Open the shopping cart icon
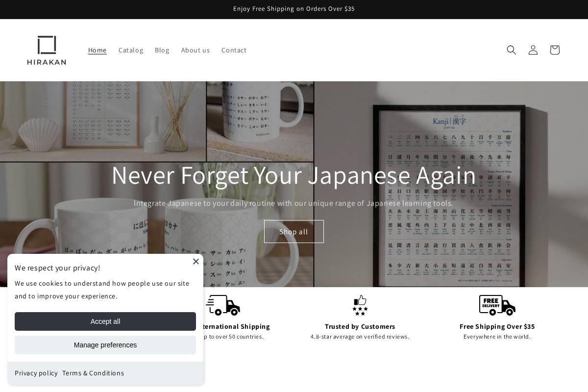The image size is (588, 392). click(x=554, y=50)
